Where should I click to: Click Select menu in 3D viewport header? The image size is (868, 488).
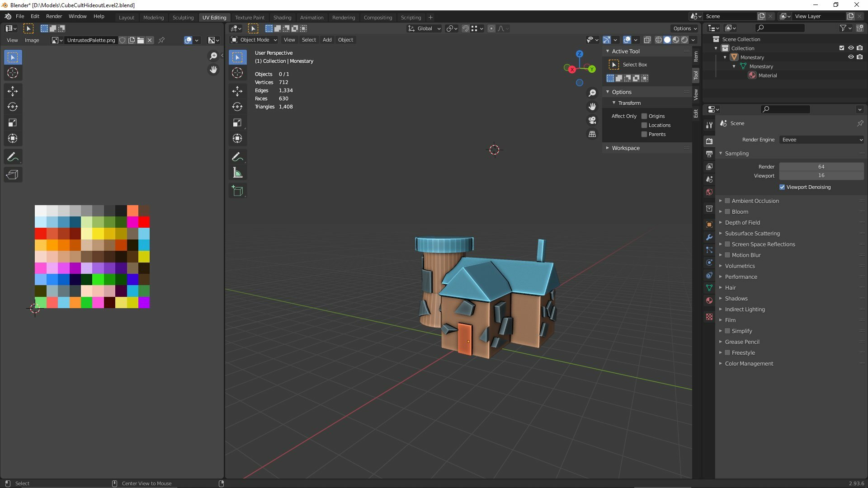309,40
